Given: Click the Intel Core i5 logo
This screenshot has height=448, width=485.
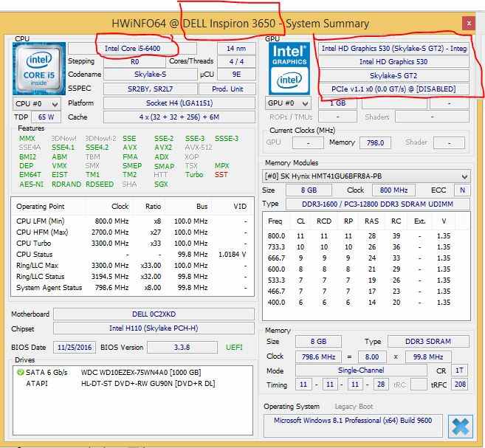Looking at the screenshot, I should pyautogui.click(x=38, y=69).
